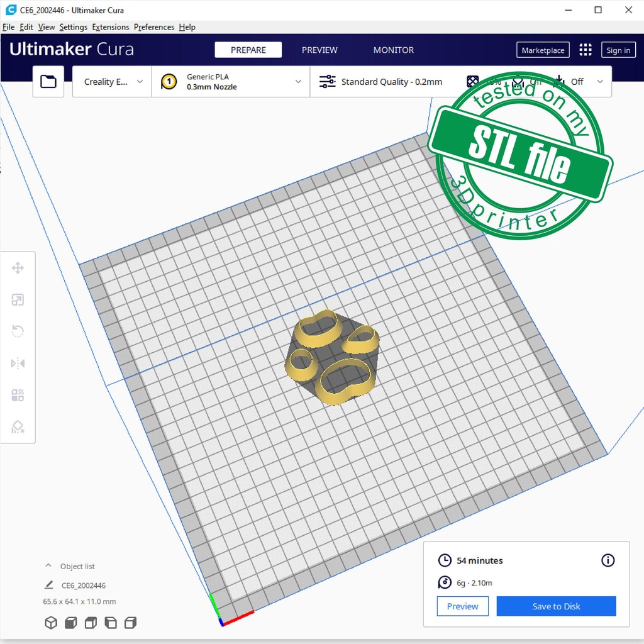The width and height of the screenshot is (644, 644).
Task: Select the Support Blocker tool
Action: (x=18, y=427)
